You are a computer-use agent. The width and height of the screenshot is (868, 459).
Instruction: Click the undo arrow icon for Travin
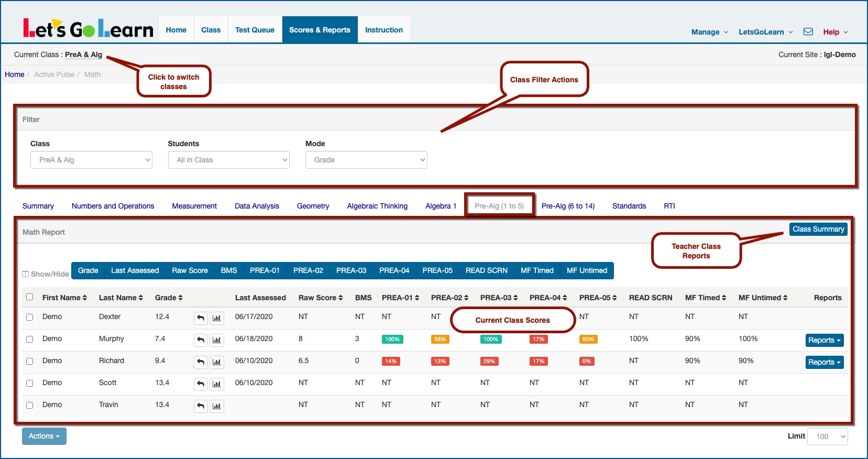click(201, 406)
